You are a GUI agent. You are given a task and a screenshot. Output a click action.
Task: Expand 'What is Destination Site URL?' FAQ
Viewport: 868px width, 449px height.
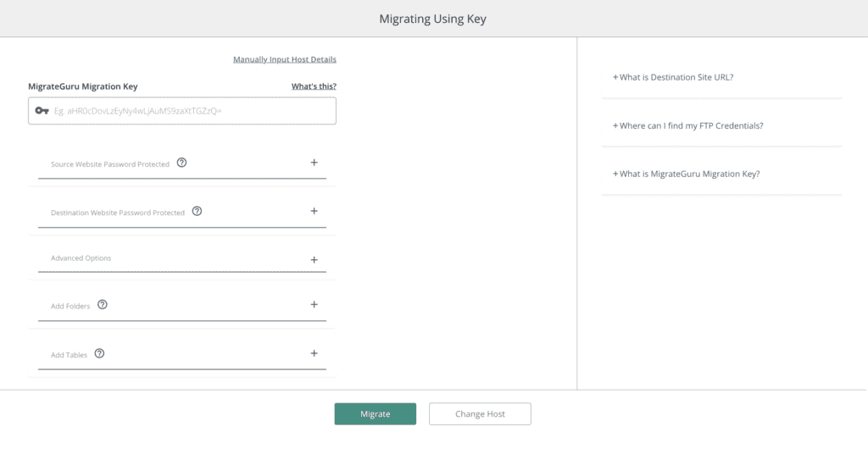coord(672,77)
